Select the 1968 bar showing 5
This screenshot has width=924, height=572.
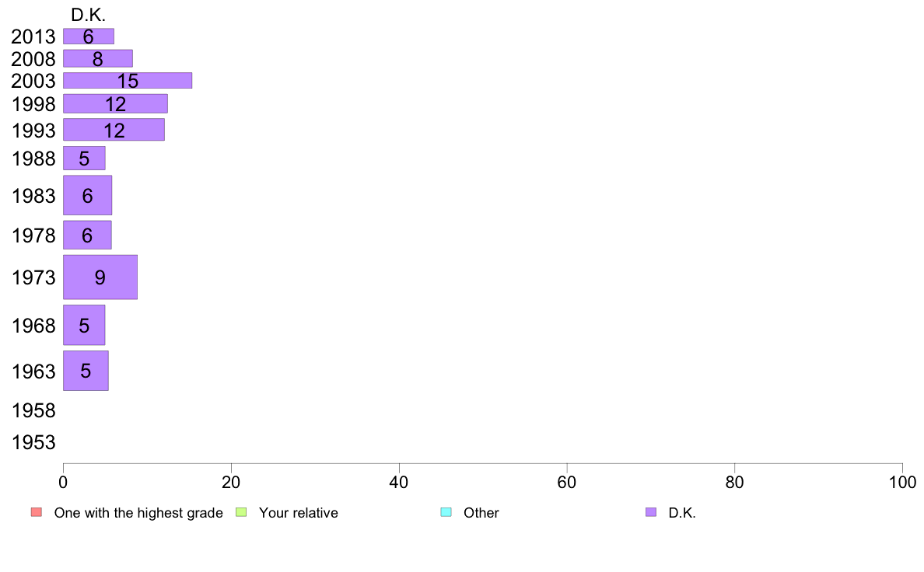(x=84, y=325)
